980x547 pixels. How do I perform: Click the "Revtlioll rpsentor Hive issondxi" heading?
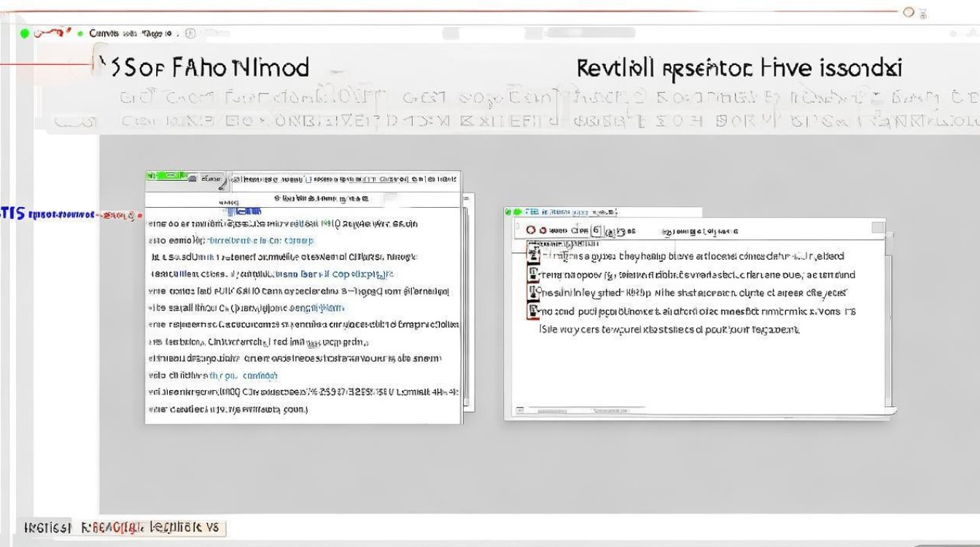pyautogui.click(x=739, y=69)
